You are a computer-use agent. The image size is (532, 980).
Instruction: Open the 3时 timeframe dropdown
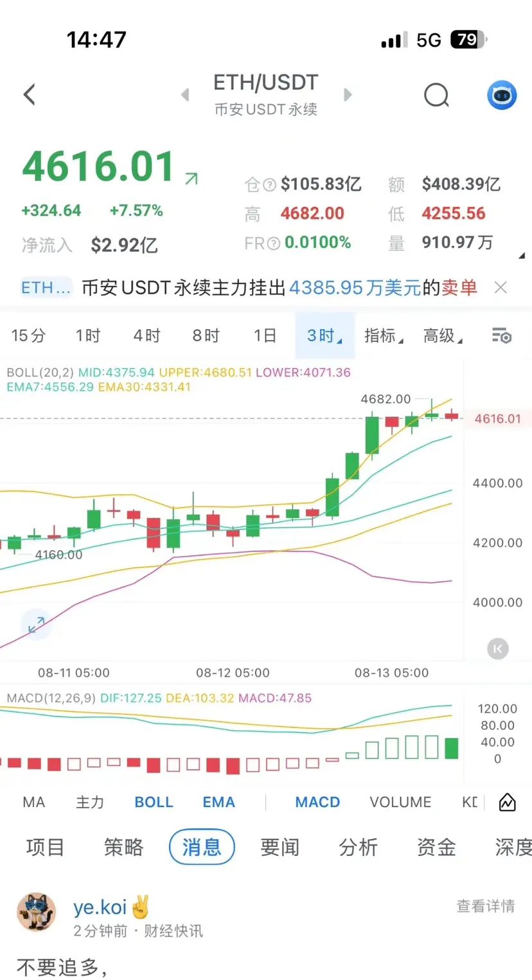coord(325,335)
